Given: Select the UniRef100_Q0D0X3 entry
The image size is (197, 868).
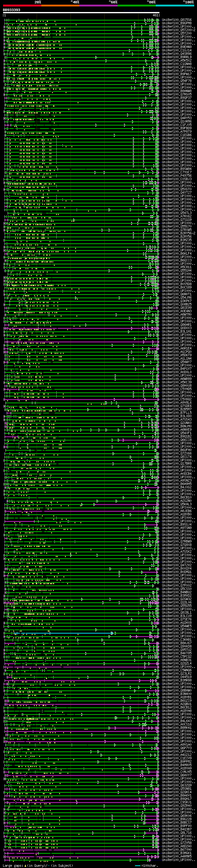Looking at the screenshot, I should pyautogui.click(x=176, y=328).
